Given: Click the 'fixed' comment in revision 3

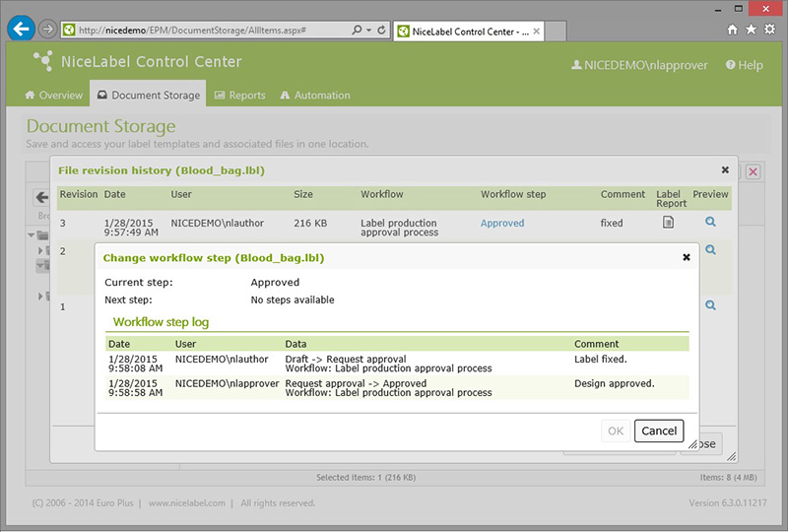Looking at the screenshot, I should click(x=611, y=224).
